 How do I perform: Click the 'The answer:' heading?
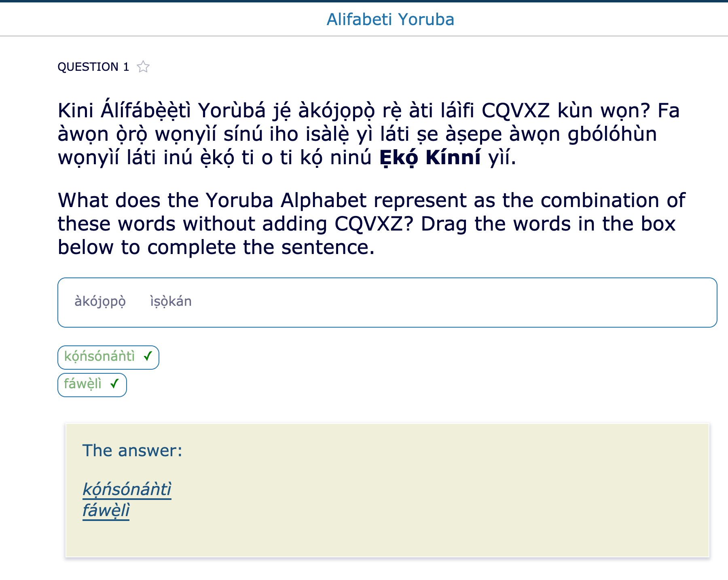[x=132, y=451]
